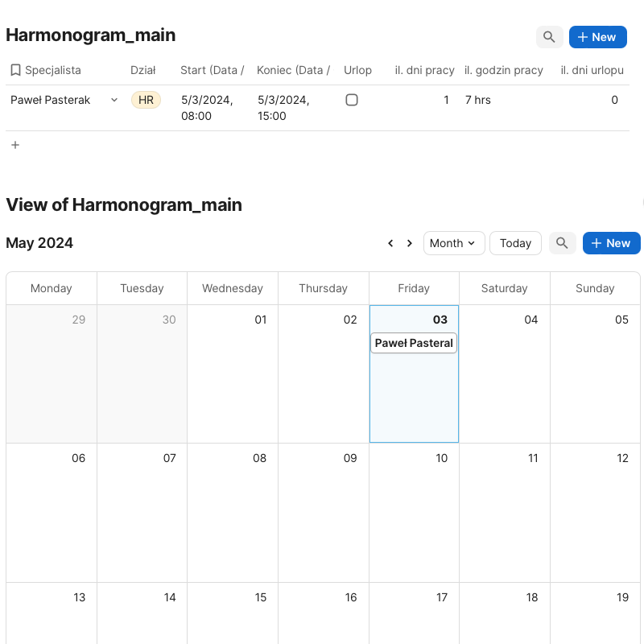Screen dimensions: 644x644
Task: Go to next month with right chevron
Action: tap(410, 243)
